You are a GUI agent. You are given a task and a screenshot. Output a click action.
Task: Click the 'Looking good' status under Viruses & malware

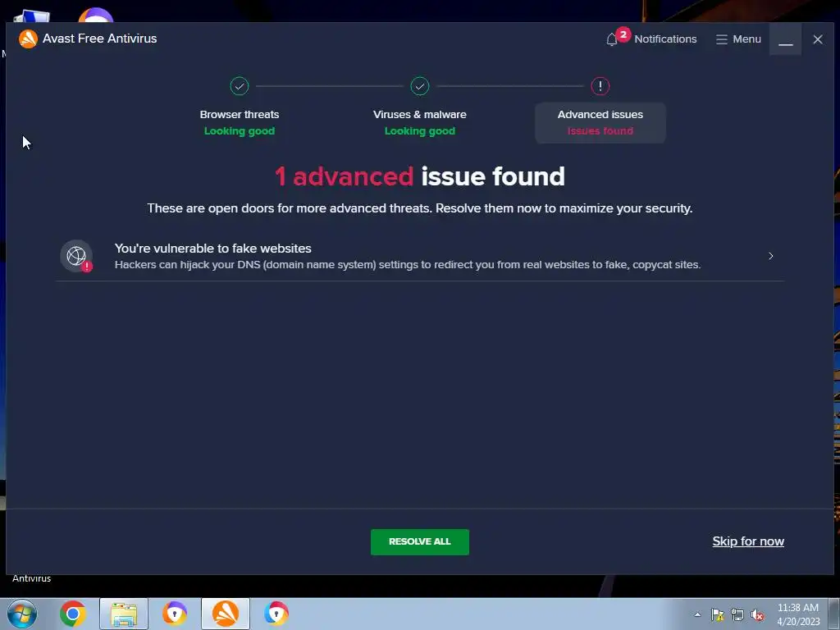[x=419, y=130]
